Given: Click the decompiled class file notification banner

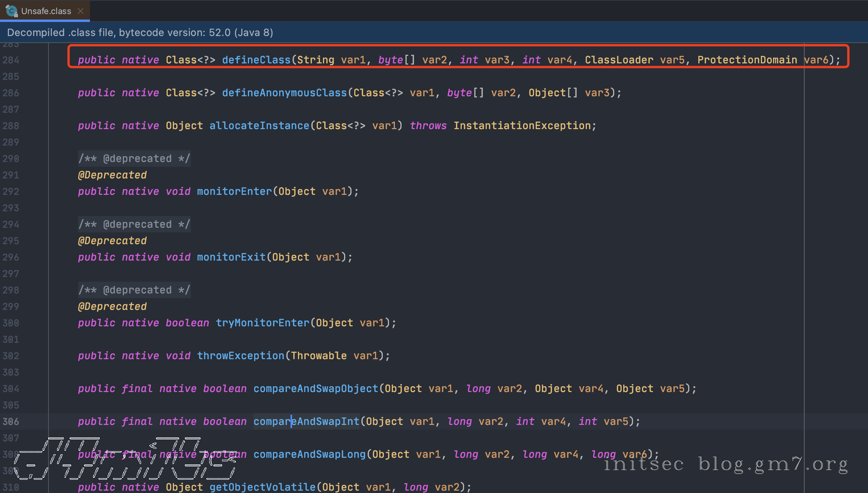Looking at the screenshot, I should click(140, 32).
